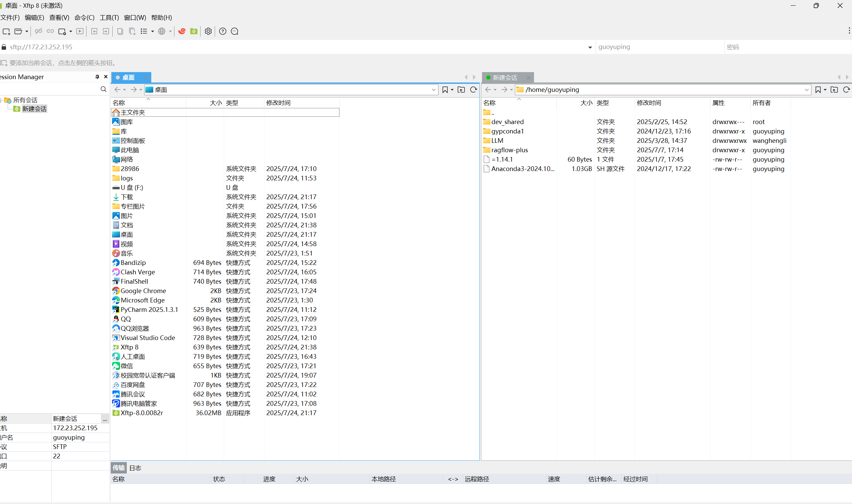This screenshot has height=504, width=852.
Task: Sort remote files by 所有者 column
Action: point(770,103)
